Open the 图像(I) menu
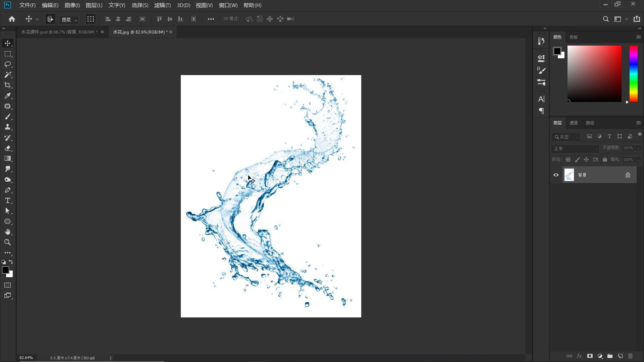The image size is (644, 362). 72,5
